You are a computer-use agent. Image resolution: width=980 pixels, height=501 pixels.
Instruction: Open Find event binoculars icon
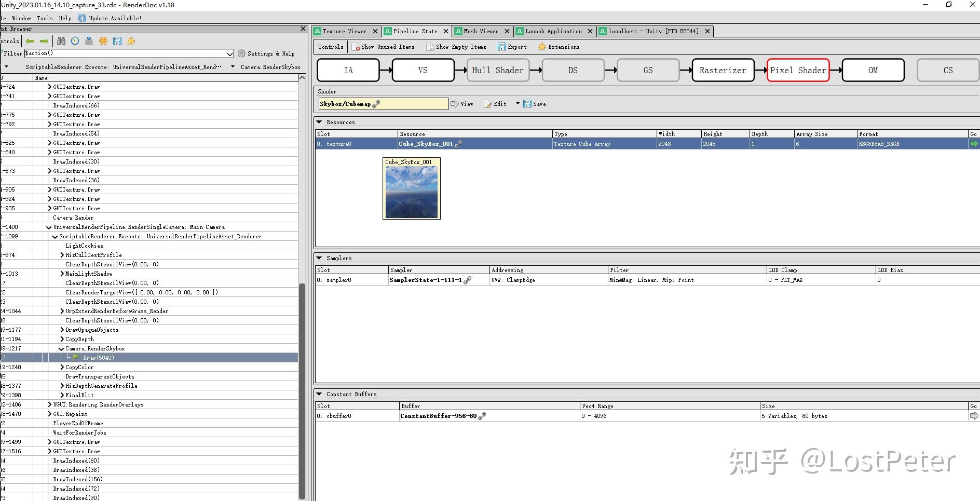[61, 41]
